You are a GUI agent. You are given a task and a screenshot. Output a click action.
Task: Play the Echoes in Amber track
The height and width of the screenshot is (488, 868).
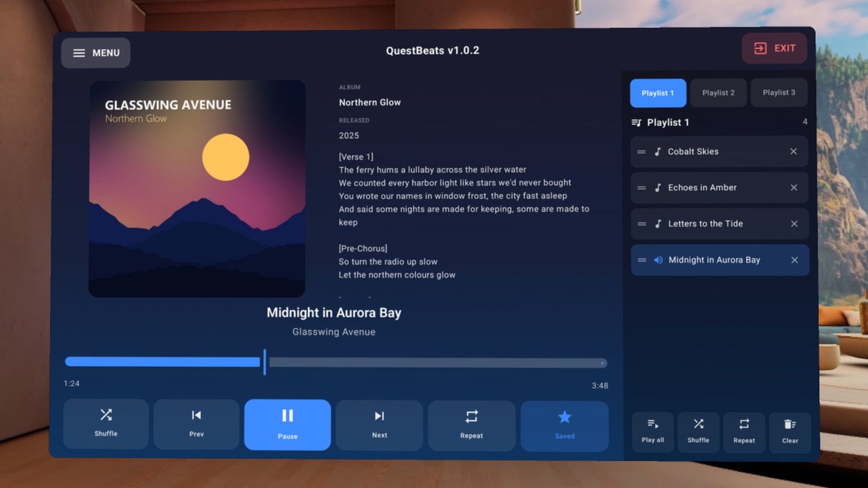719,188
